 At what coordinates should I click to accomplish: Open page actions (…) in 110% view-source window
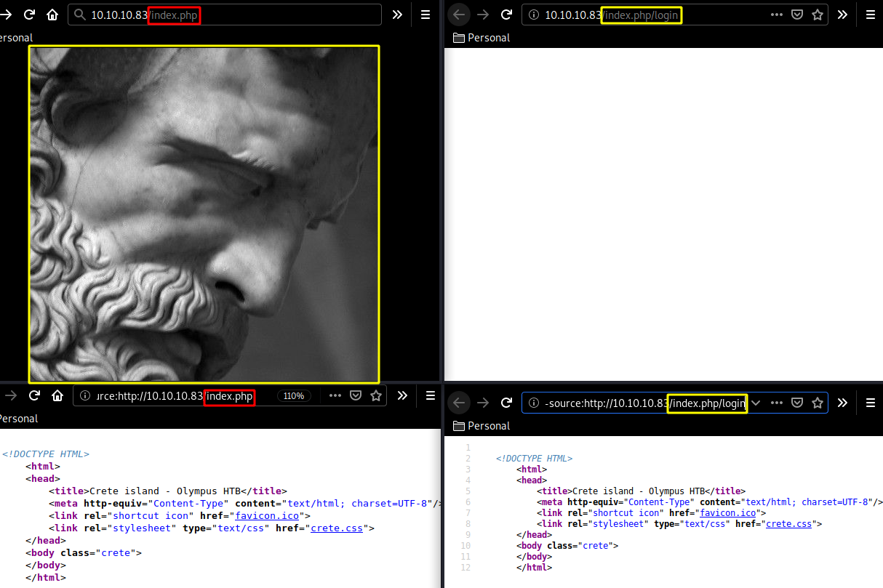pyautogui.click(x=335, y=395)
